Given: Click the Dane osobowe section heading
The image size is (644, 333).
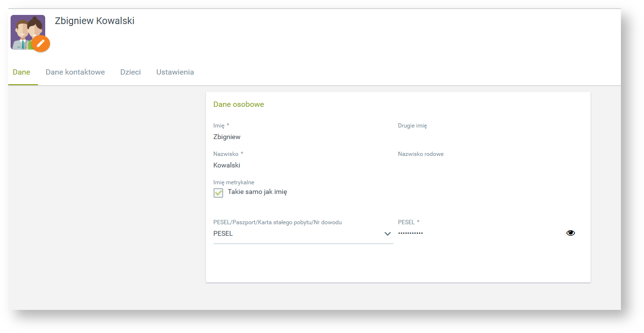Looking at the screenshot, I should [x=239, y=104].
